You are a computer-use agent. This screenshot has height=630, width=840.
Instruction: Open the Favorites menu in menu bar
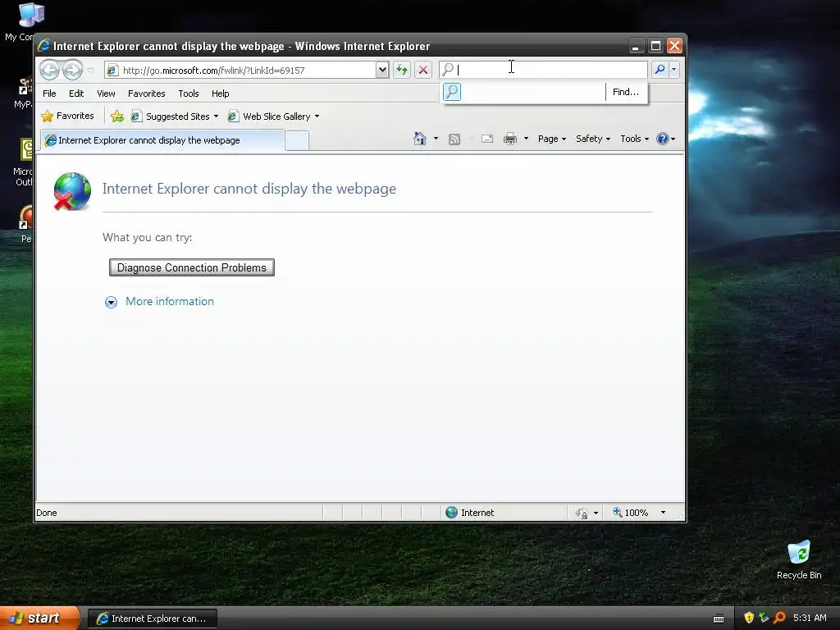point(146,94)
